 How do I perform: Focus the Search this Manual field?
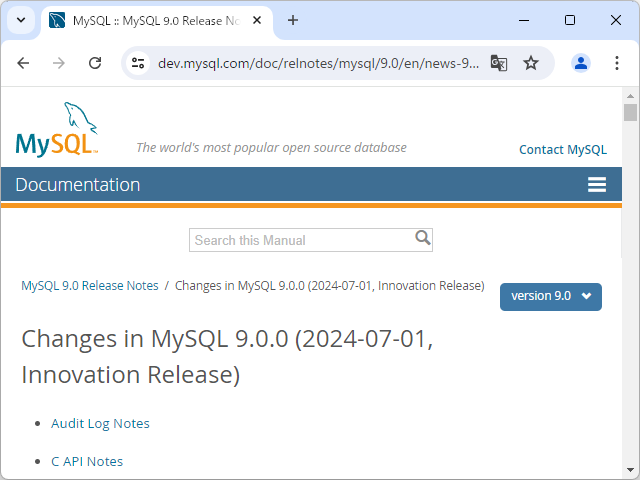311,240
